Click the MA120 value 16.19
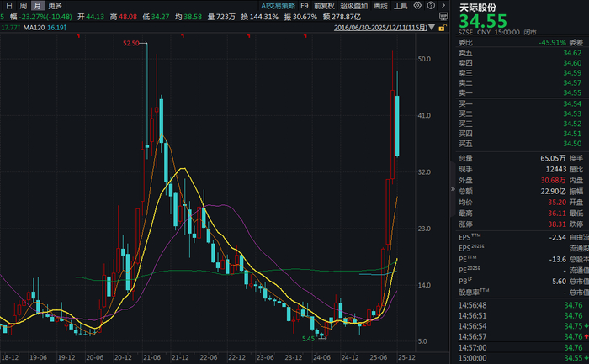The width and height of the screenshot is (589, 364). (56, 28)
